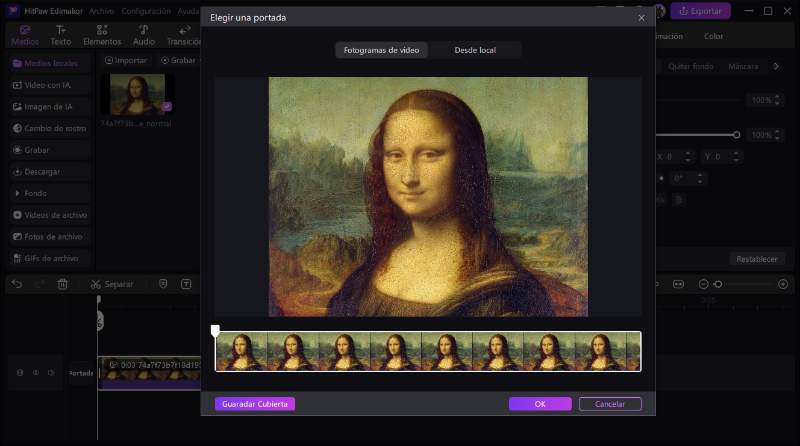Open Cambio de rostro in the sidebar
This screenshot has height=446, width=800.
tap(49, 128)
